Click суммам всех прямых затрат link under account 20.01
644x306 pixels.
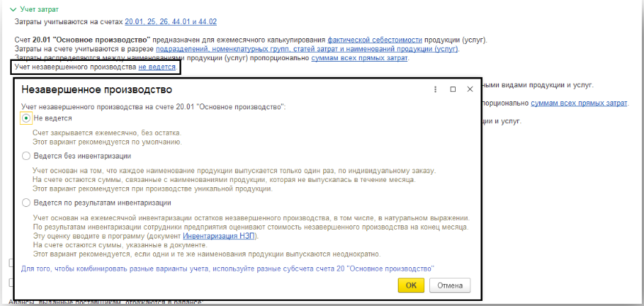(360, 58)
